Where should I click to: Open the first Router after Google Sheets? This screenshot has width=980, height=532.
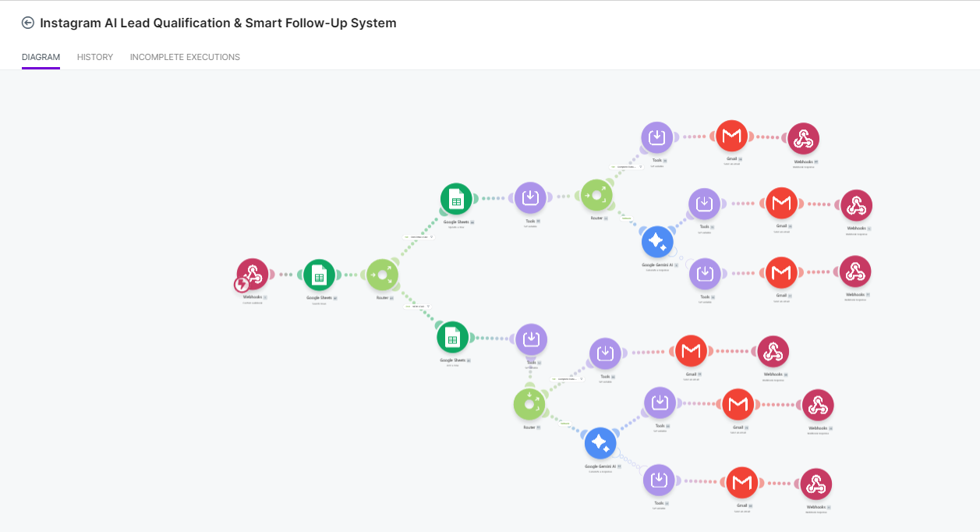click(x=383, y=275)
